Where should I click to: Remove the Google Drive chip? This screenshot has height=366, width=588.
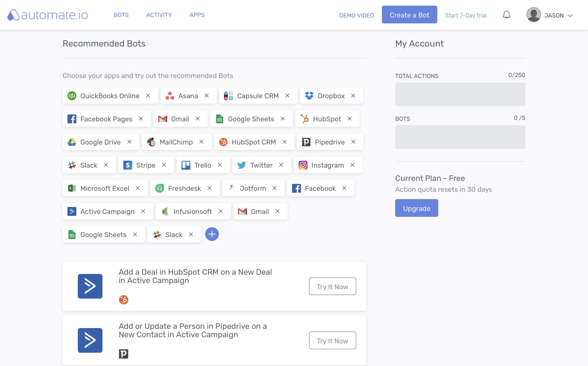pyautogui.click(x=129, y=142)
